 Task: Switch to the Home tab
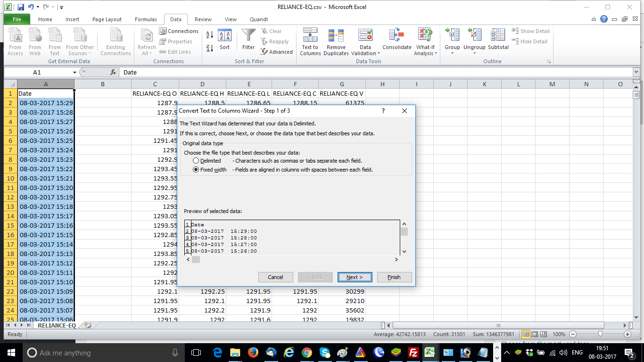coord(45,19)
